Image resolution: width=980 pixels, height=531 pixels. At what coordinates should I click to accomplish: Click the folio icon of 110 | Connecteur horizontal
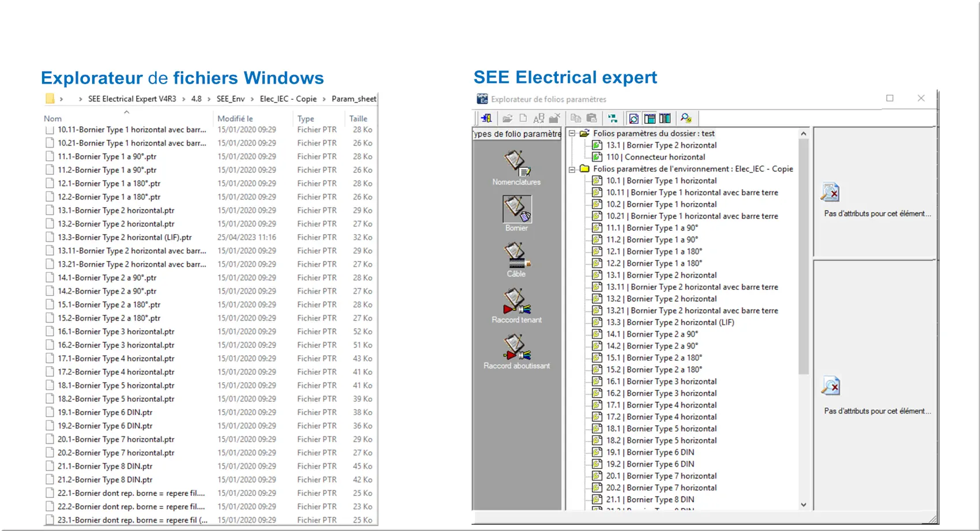597,157
